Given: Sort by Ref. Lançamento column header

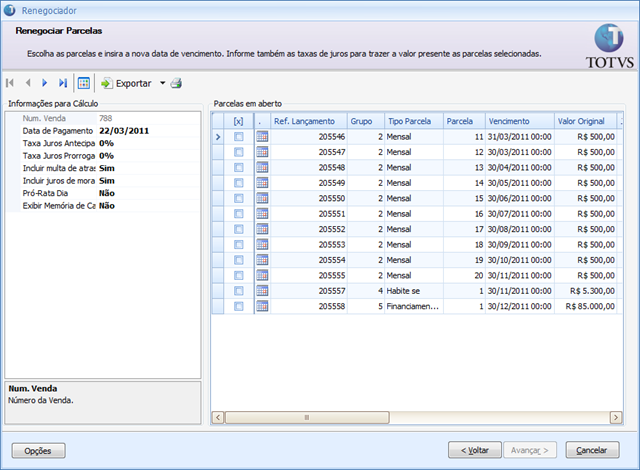Looking at the screenshot, I should coord(309,121).
